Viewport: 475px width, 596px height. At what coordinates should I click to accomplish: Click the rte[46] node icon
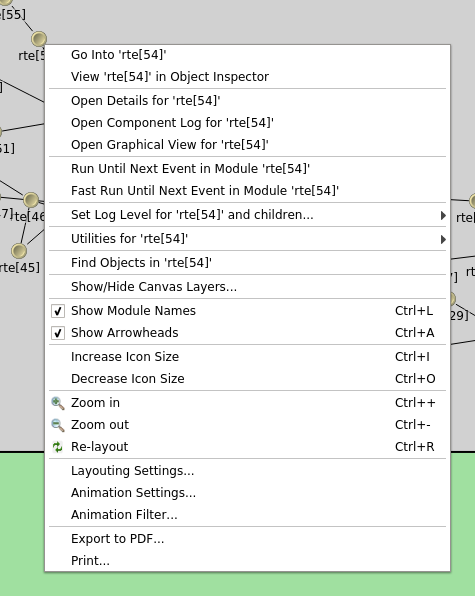(31, 200)
